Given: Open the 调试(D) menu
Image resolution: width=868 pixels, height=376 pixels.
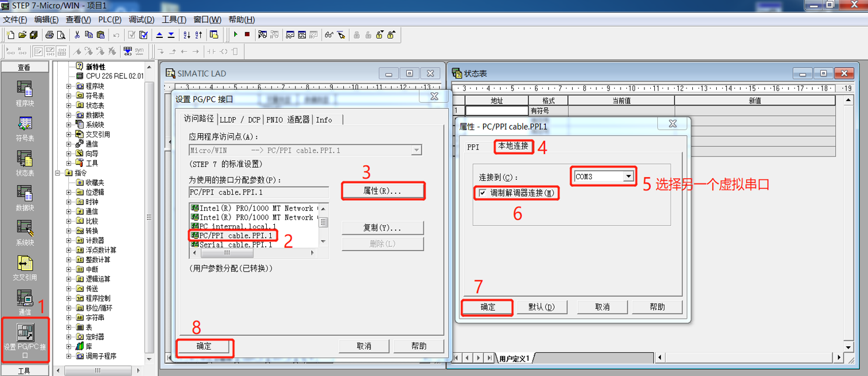Looking at the screenshot, I should pos(141,19).
